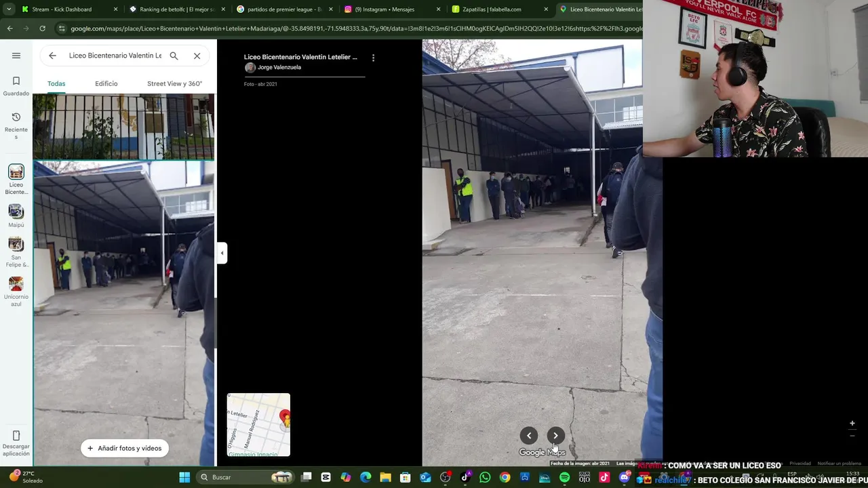Click the Liceo Bicentenario search field

coord(115,56)
